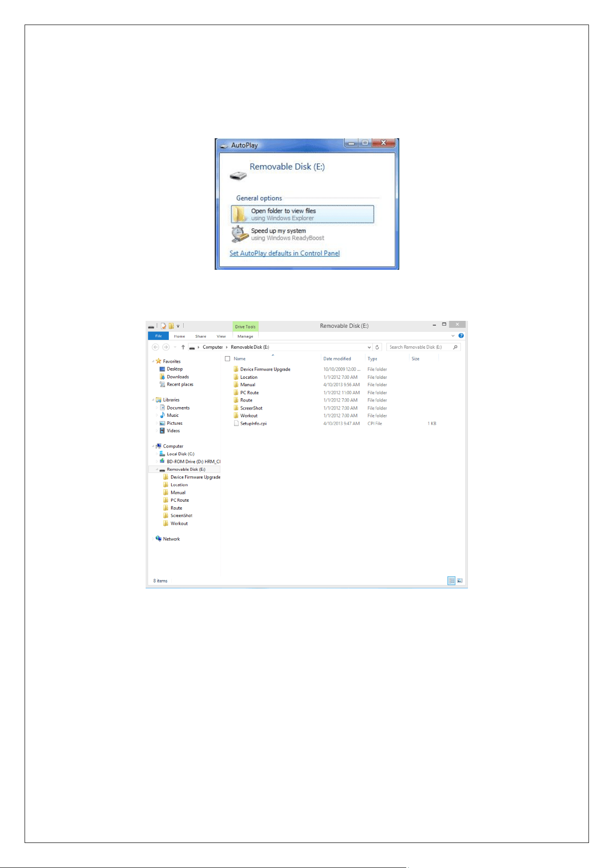This screenshot has height=868, width=614.
Task: Switch to Details view in status bar
Action: coord(452,581)
